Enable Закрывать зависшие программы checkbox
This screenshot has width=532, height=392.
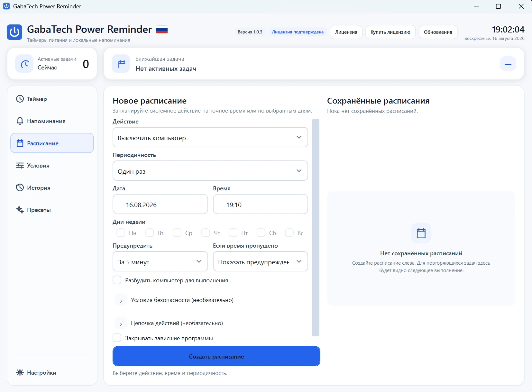pyautogui.click(x=117, y=338)
